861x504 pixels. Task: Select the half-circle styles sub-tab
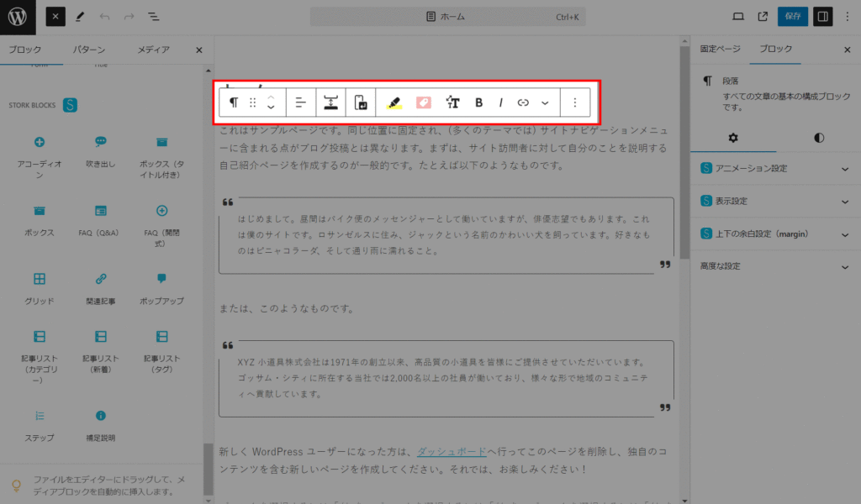pyautogui.click(x=819, y=138)
